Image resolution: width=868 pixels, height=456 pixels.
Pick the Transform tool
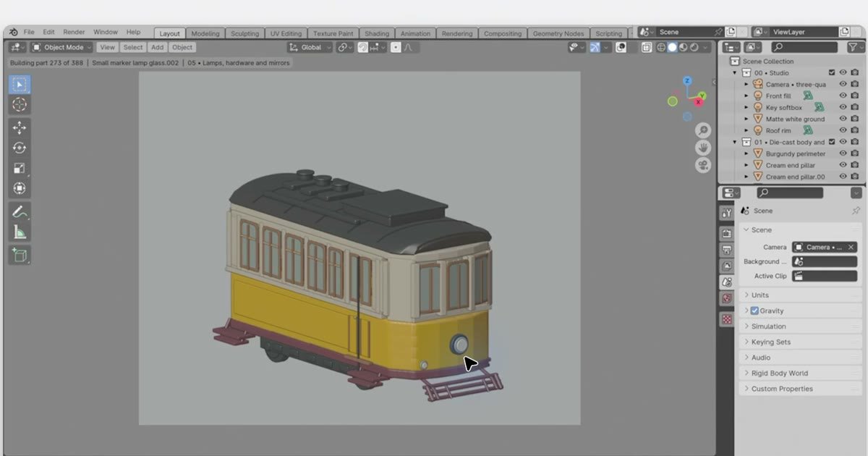pyautogui.click(x=20, y=189)
